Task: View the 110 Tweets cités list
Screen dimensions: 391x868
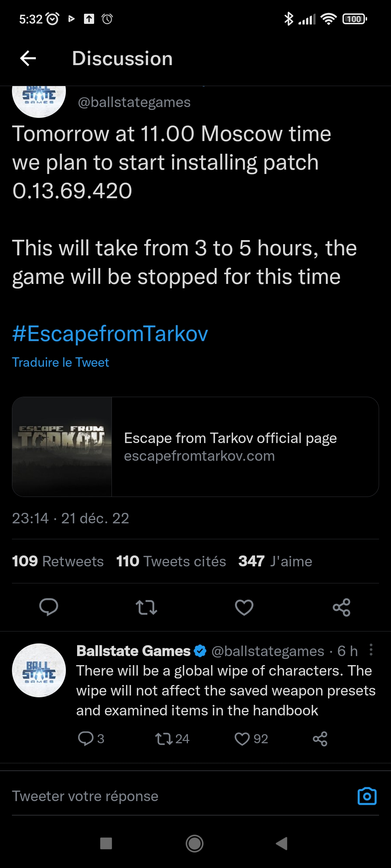Action: click(171, 561)
